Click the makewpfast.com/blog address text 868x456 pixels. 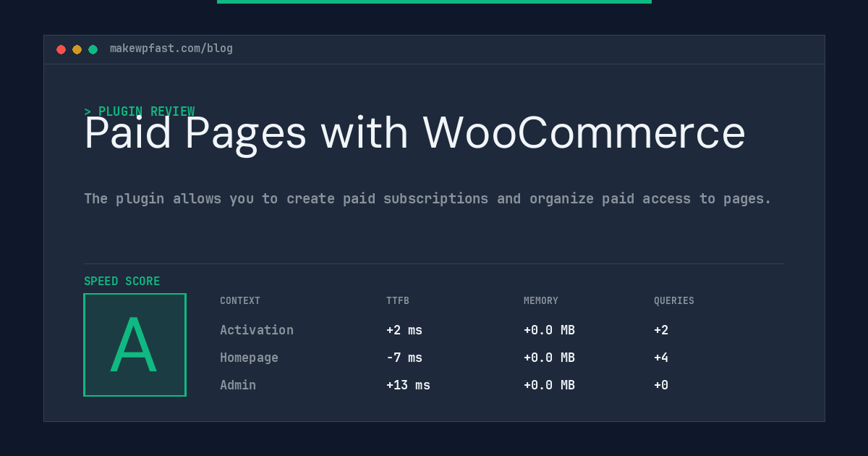click(171, 48)
